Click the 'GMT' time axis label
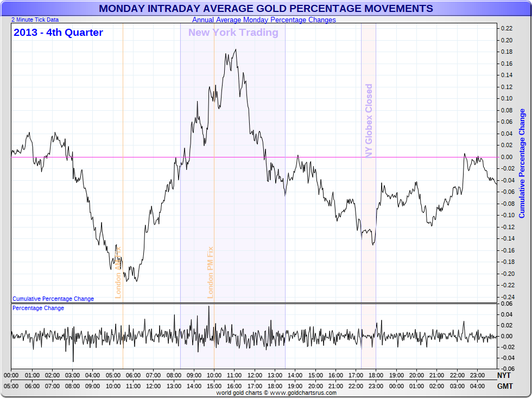 (x=505, y=386)
